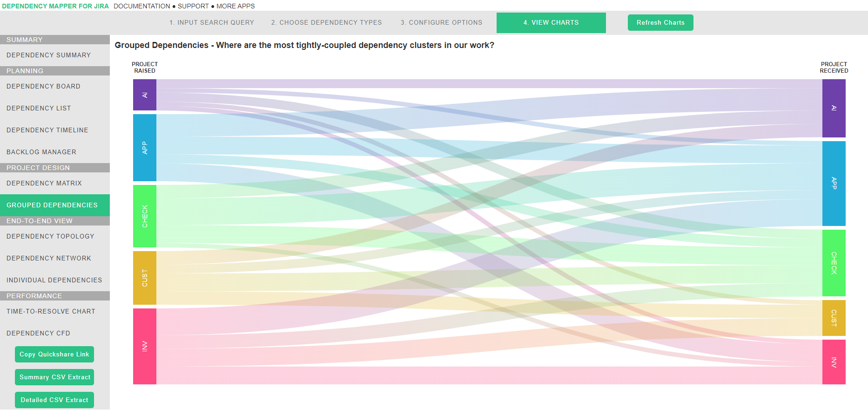Select the purple AI node under Project Received
This screenshot has width=868, height=410.
pos(834,108)
